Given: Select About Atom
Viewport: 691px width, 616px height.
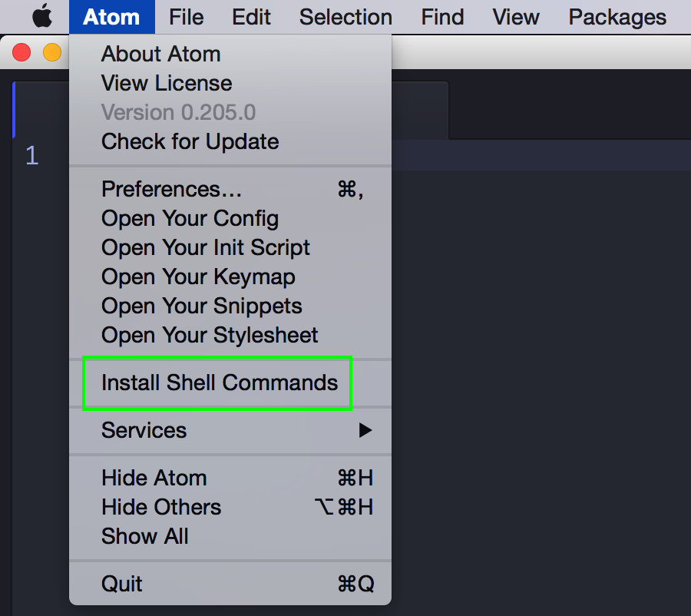Looking at the screenshot, I should (160, 54).
